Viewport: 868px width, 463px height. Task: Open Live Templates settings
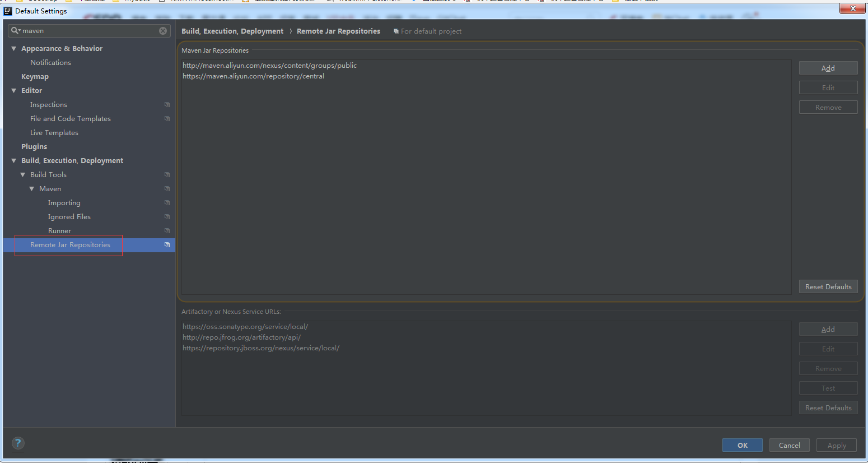tap(54, 133)
